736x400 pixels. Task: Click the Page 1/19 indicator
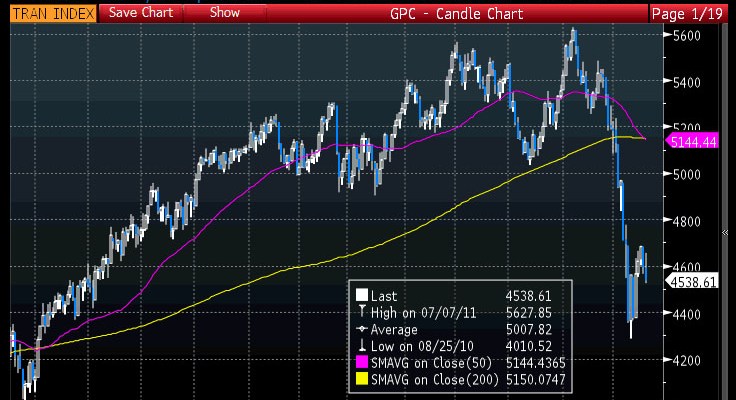point(690,13)
